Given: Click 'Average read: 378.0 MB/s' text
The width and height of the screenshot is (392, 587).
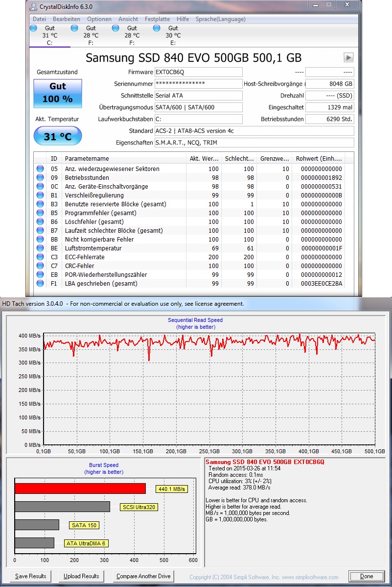Looking at the screenshot, I should click(x=239, y=488).
